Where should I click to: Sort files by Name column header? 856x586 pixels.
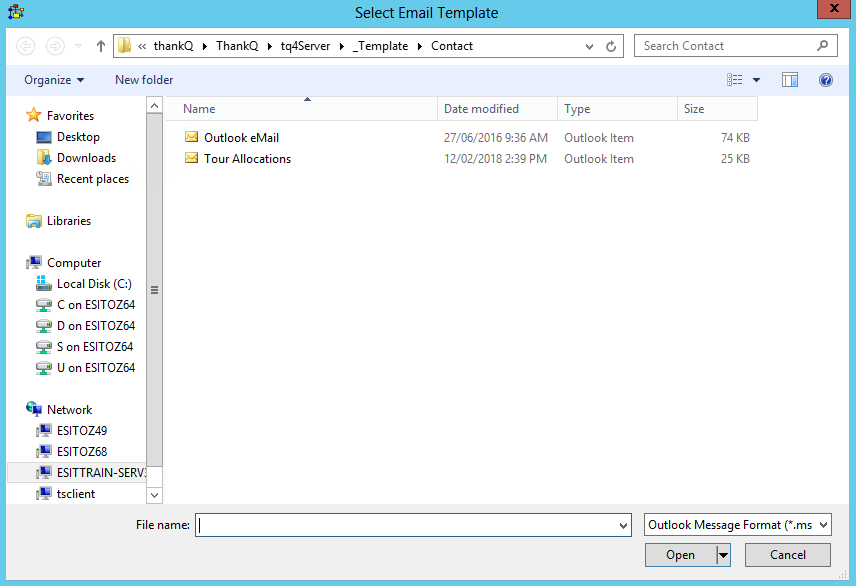coord(200,109)
